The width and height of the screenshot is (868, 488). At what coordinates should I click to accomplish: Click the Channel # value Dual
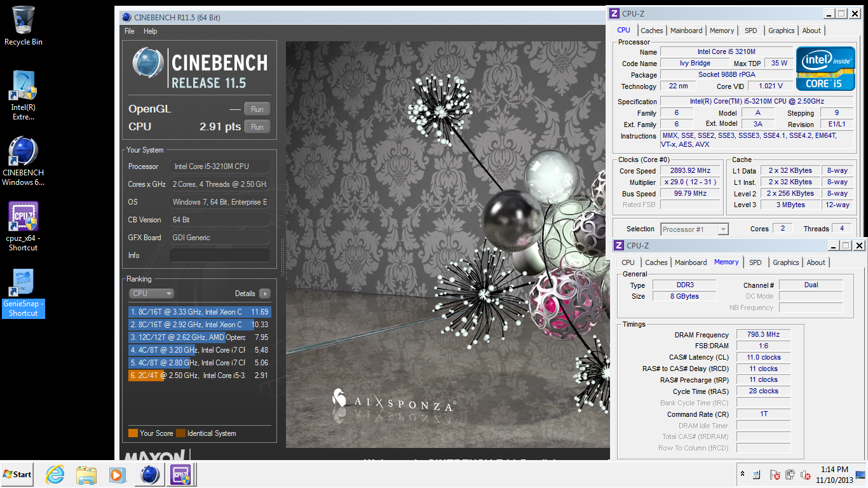[811, 285]
